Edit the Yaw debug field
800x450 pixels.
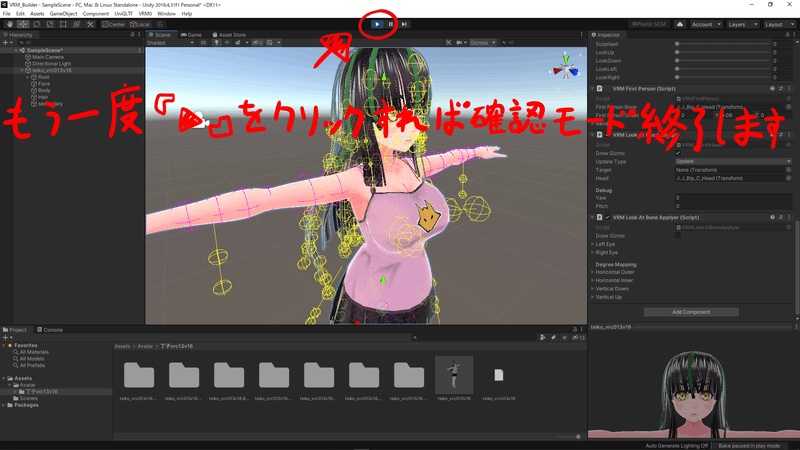734,197
